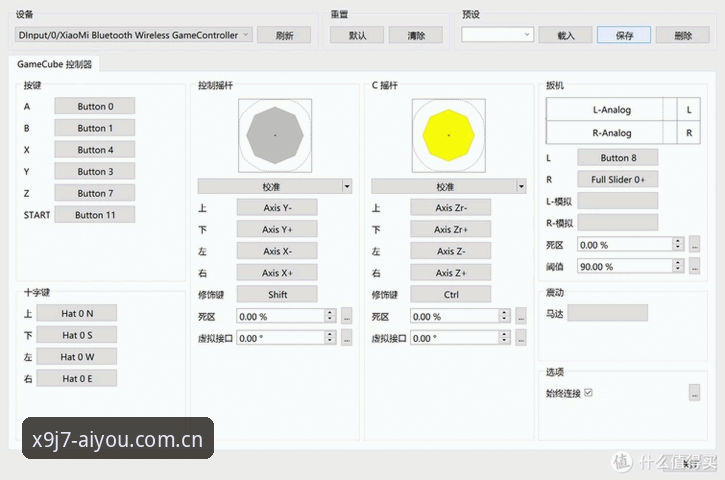The height and width of the screenshot is (480, 725).
Task: Click the delete preset button
Action: point(683,35)
